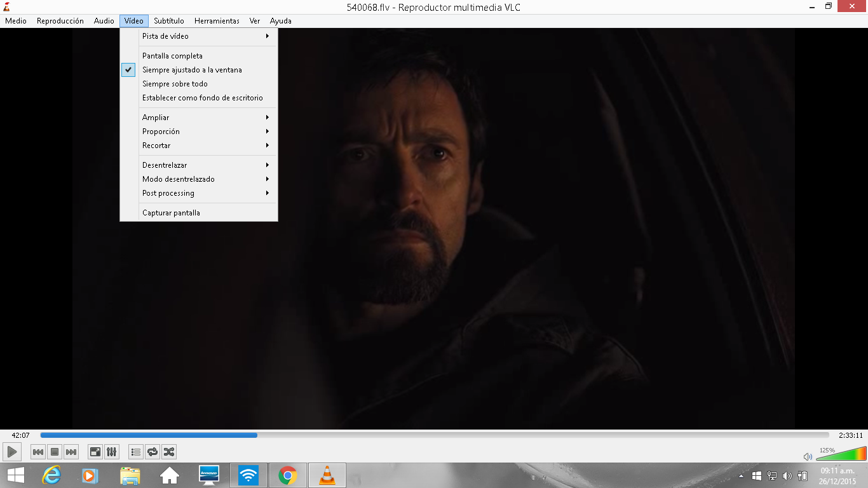This screenshot has width=868, height=488.
Task: Expand the Desentrelazar submenu
Action: pyautogui.click(x=199, y=165)
